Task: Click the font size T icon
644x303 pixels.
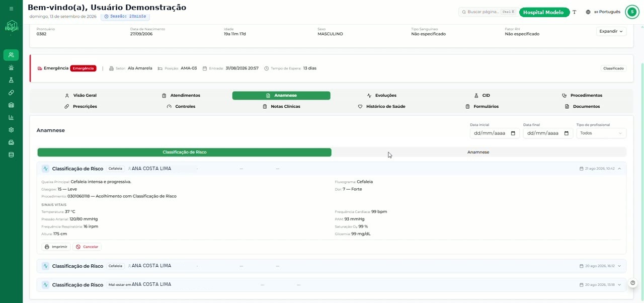Action: [x=575, y=12]
